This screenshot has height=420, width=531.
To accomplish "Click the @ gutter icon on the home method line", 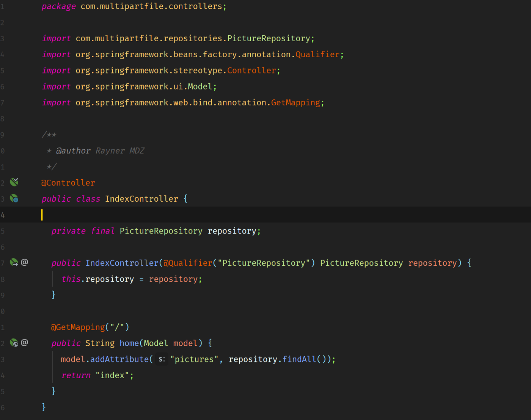I will (x=25, y=343).
